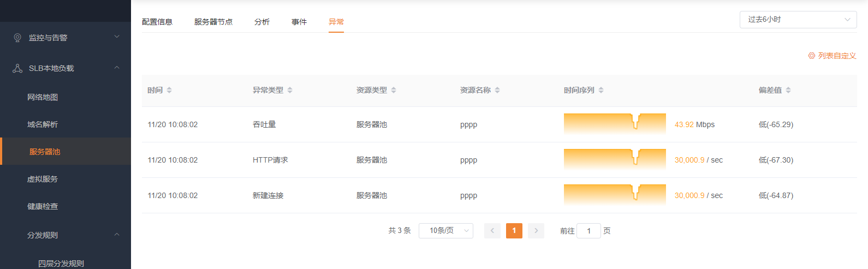Sort by 资源名称 column sort icon
The width and height of the screenshot is (868, 269).
tap(497, 90)
